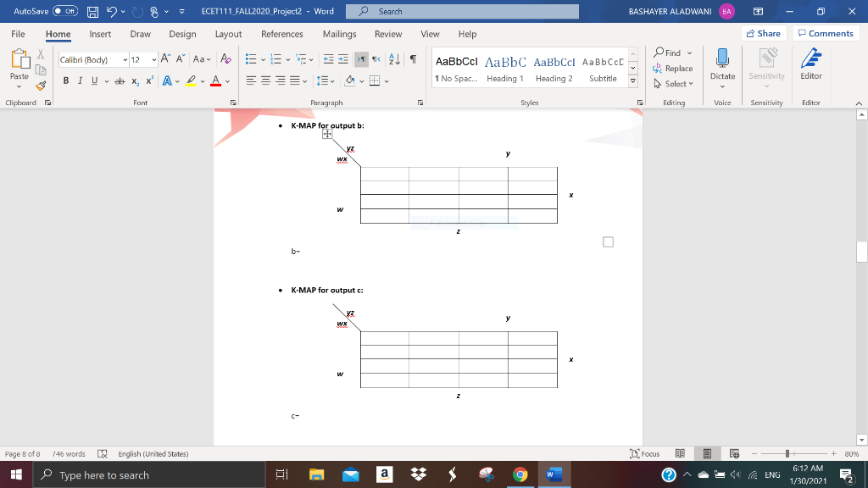Toggle Bold formatting
Screen dimensions: 868x488
coord(66,81)
